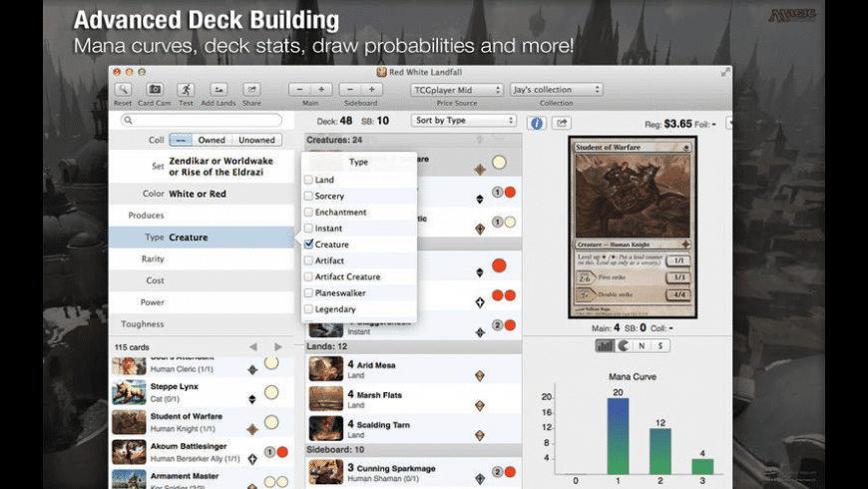The image size is (868, 489).
Task: Click Akoum Battlesinger red mana symbol
Action: [x=282, y=452]
